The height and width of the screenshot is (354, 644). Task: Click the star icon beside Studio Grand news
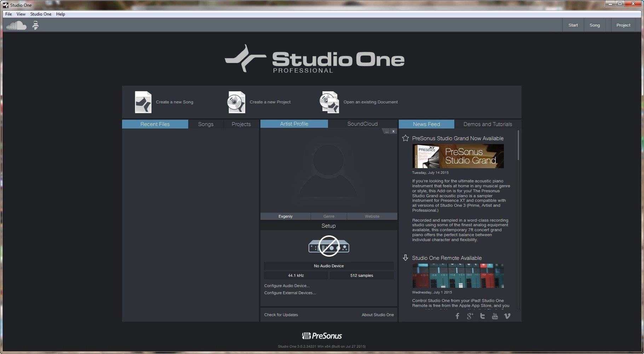click(406, 138)
